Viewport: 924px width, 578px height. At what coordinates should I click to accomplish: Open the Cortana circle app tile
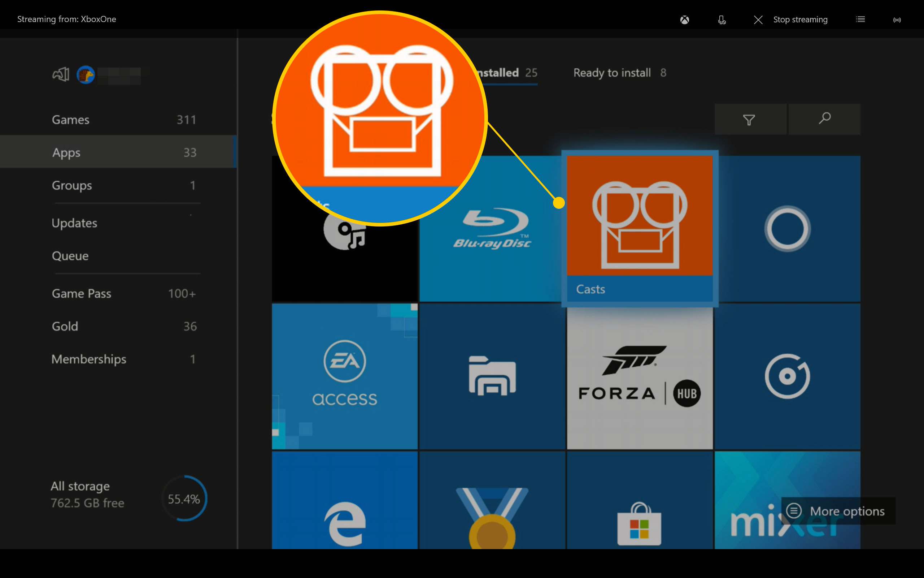[x=788, y=229]
